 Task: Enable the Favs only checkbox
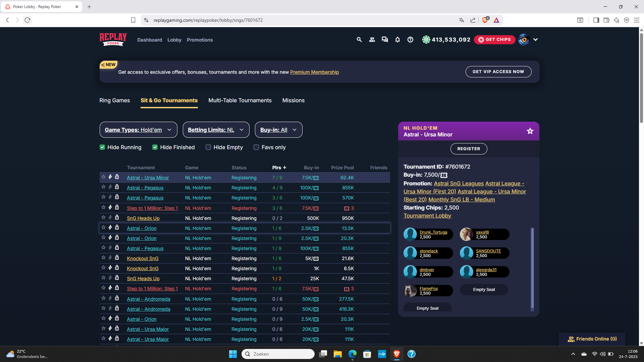tap(256, 147)
